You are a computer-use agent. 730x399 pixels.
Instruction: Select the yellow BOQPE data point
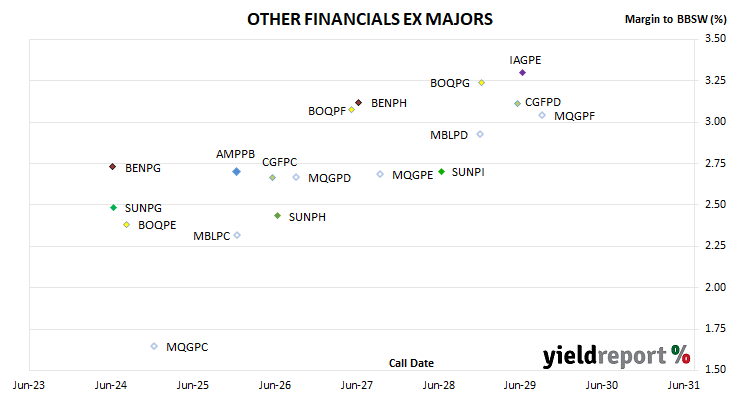(x=126, y=224)
